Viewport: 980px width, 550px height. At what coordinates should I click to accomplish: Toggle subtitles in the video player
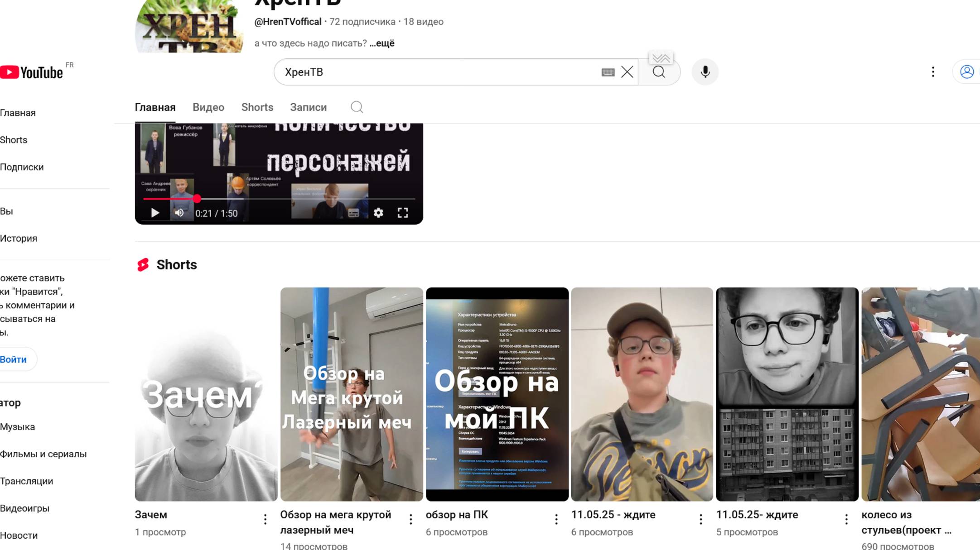[x=353, y=213]
